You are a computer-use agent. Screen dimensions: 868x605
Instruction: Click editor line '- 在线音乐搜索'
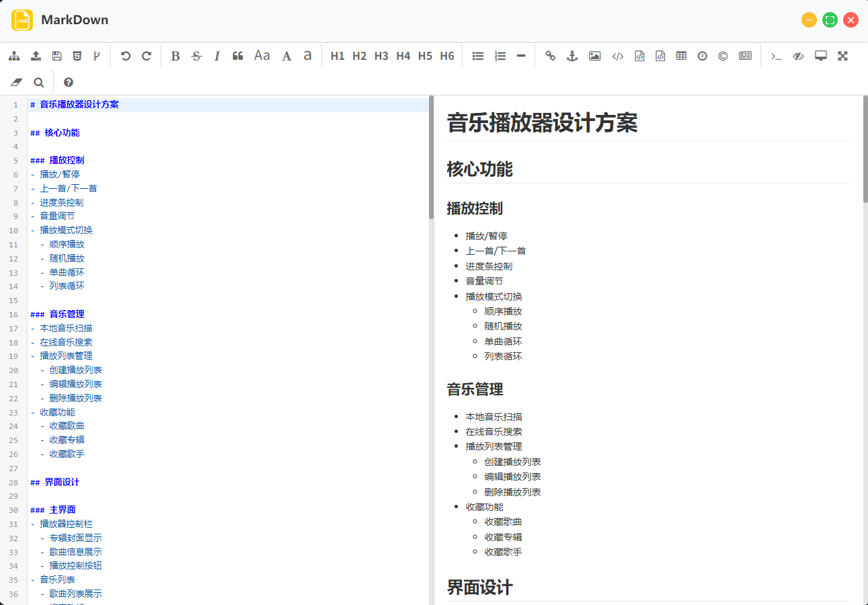coord(62,342)
